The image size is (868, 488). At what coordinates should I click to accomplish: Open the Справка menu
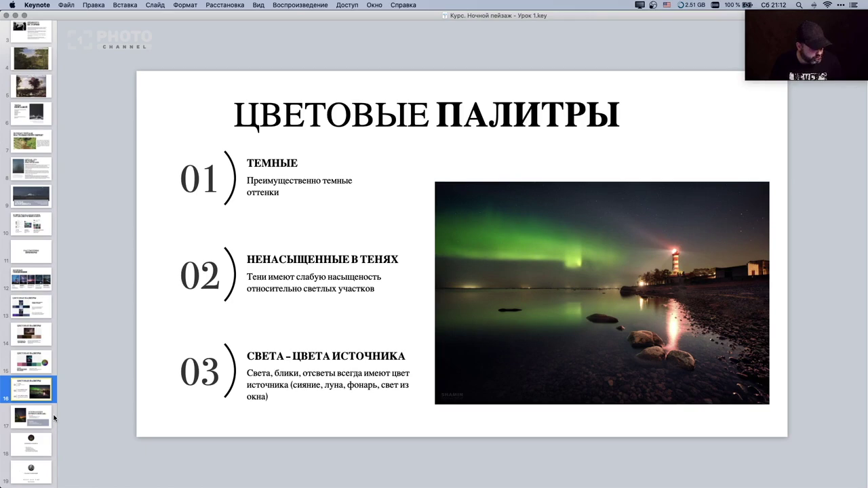pyautogui.click(x=403, y=5)
